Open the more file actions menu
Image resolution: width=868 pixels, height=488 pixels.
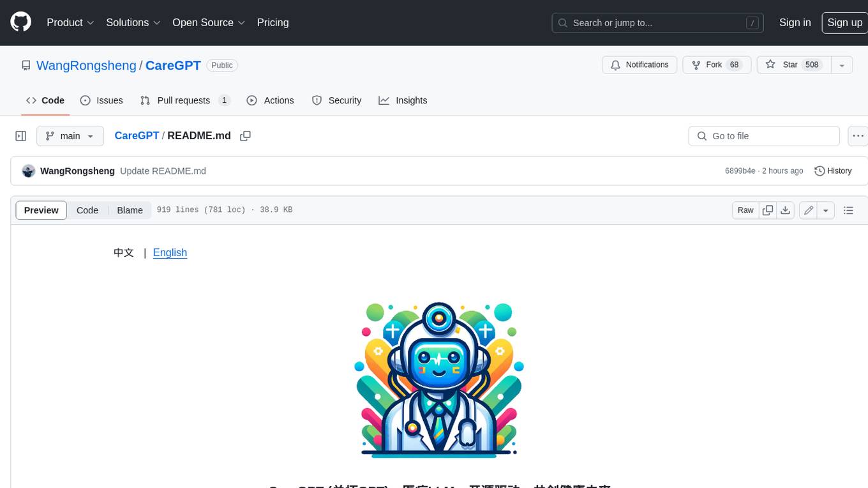click(858, 136)
